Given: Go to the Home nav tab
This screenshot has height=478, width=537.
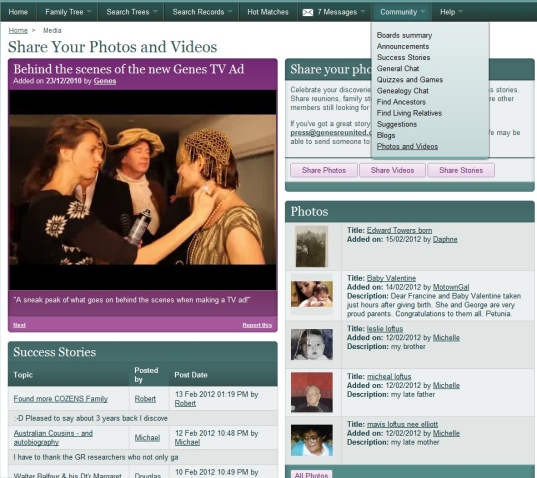Looking at the screenshot, I should [18, 12].
